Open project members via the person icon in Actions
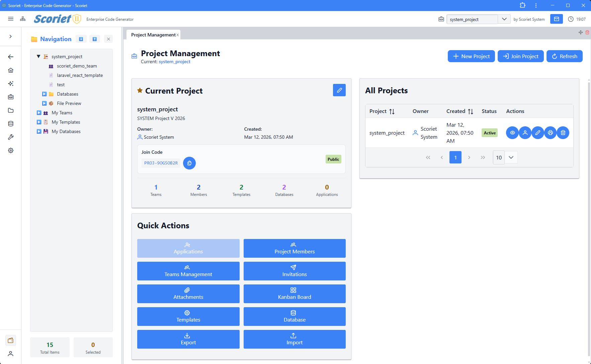Image resolution: width=591 pixels, height=364 pixels. pyautogui.click(x=525, y=133)
